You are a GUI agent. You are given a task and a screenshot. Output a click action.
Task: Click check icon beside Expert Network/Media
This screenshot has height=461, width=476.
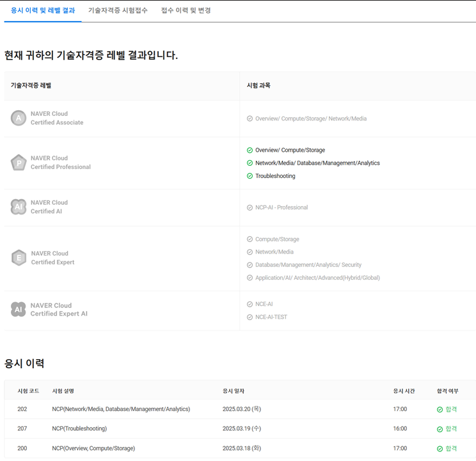250,252
